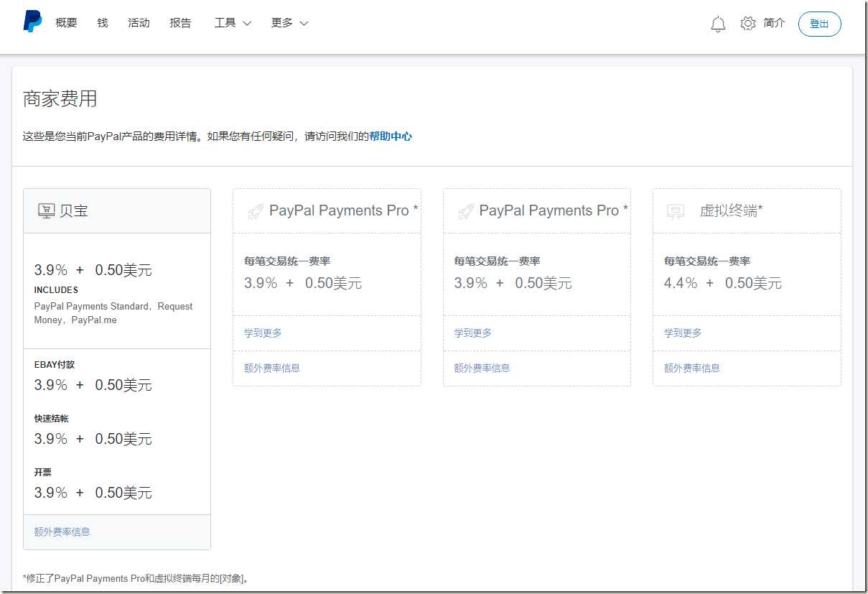
Task: Open the 钱 menu item
Action: (103, 23)
